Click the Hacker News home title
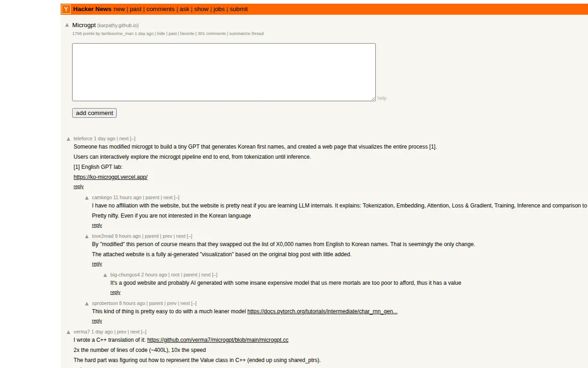This screenshot has height=368, width=588. tap(92, 9)
